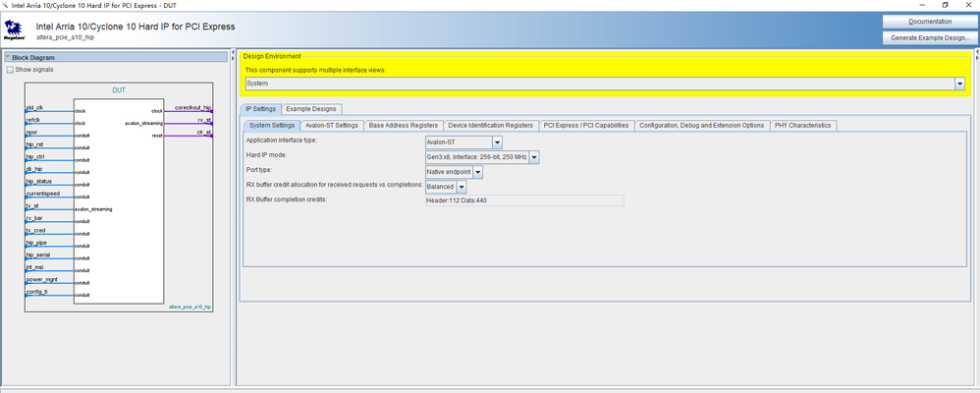Image resolution: width=980 pixels, height=393 pixels.
Task: Click the power_mgnt port label
Action: (41, 279)
